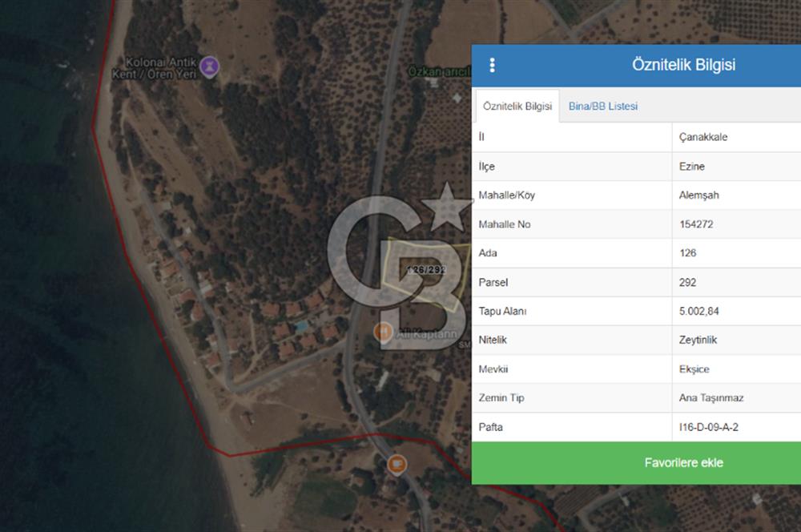Viewport: 801px width, 532px height.
Task: Click the Çanakkale value in İl row
Action: coord(703,137)
